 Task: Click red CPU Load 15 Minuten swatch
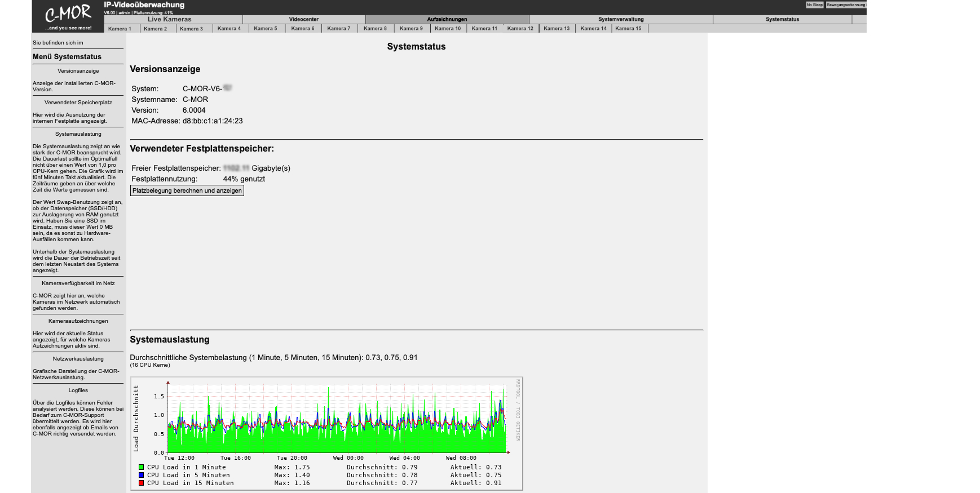pos(141,483)
